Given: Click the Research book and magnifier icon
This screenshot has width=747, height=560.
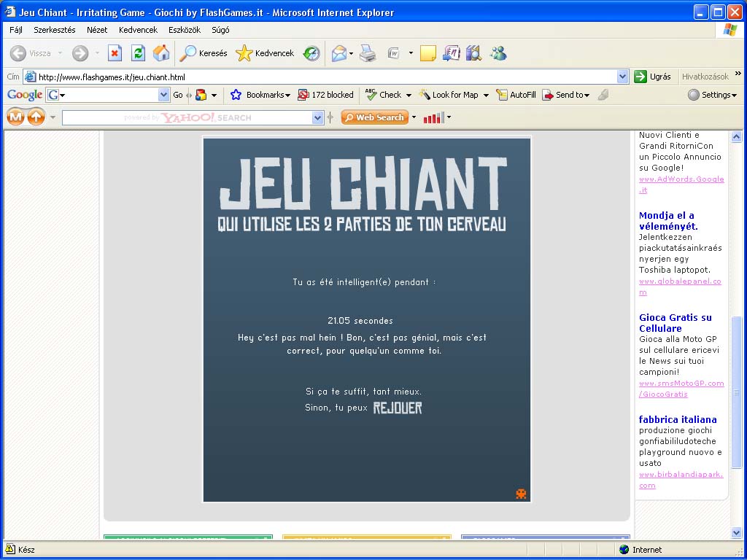Looking at the screenshot, I should (x=473, y=53).
